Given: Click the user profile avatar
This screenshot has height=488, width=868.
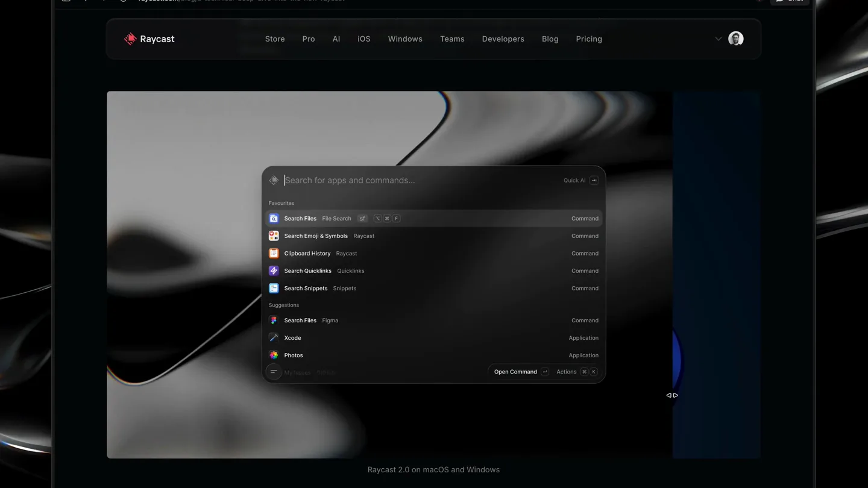Looking at the screenshot, I should (736, 39).
